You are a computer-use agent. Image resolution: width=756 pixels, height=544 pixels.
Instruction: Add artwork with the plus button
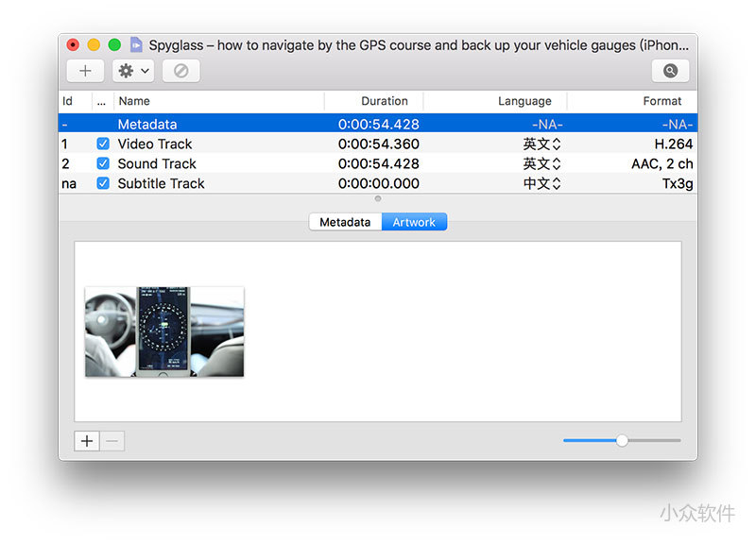pos(87,441)
